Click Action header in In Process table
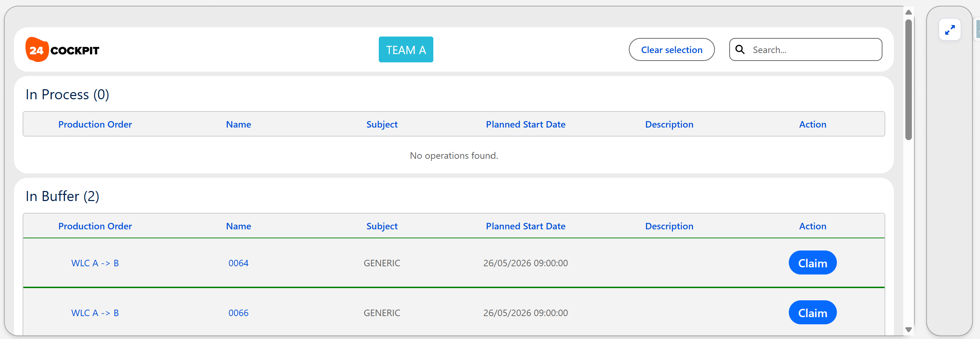Screen dimensions: 980x339 812,124
